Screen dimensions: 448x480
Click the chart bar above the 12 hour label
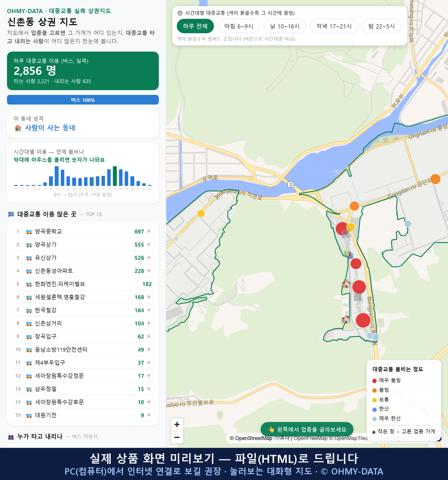(86, 181)
